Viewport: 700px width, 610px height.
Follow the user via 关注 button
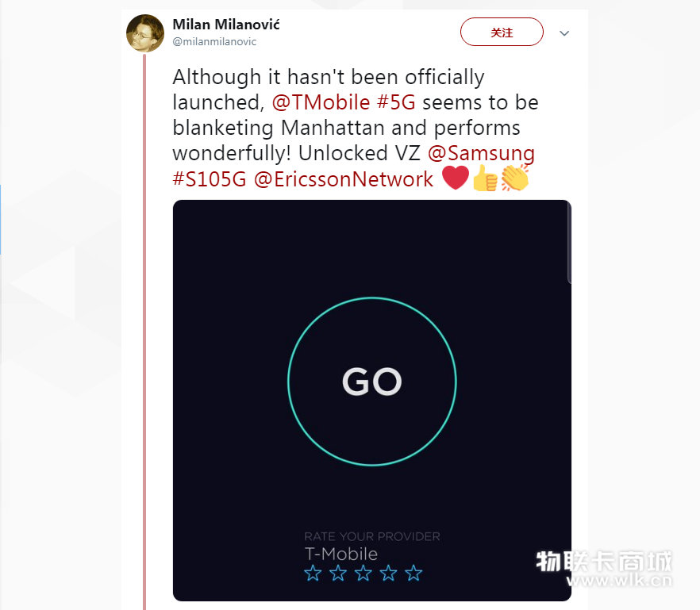tap(502, 33)
